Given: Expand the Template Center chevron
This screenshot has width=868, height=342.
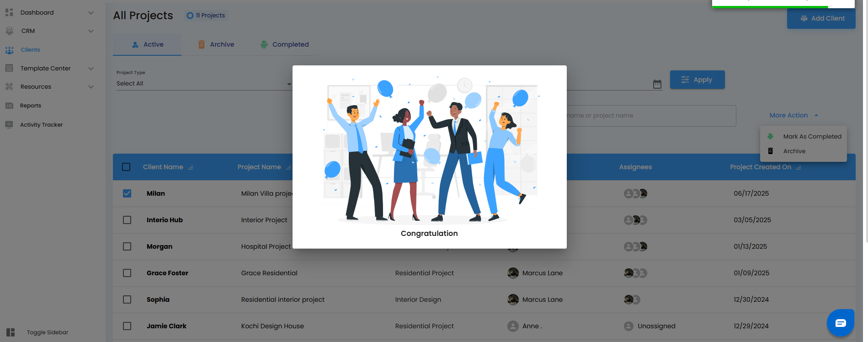Looking at the screenshot, I should coord(91,69).
